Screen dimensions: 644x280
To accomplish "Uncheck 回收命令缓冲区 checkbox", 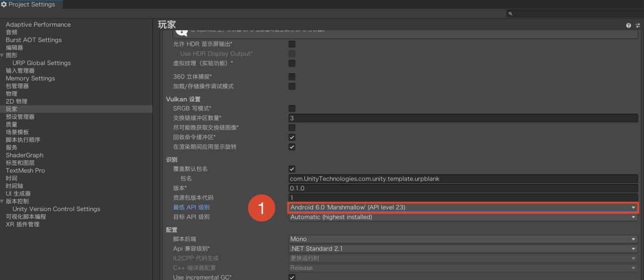I will 292,137.
